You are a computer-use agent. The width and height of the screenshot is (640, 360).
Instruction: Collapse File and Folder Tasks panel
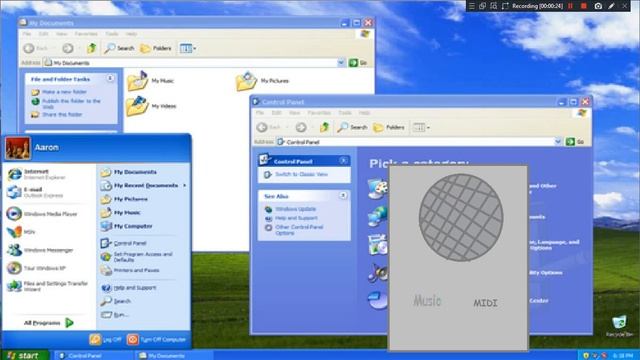[110, 78]
